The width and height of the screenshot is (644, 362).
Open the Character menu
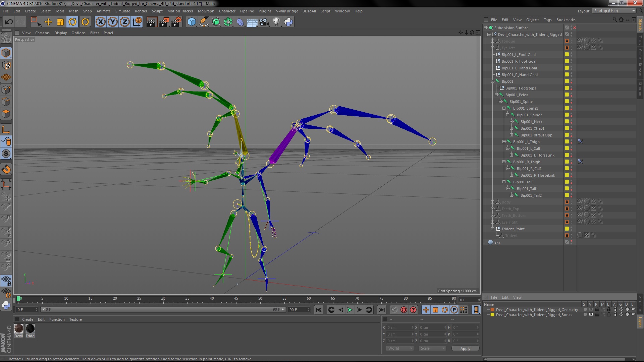click(227, 11)
